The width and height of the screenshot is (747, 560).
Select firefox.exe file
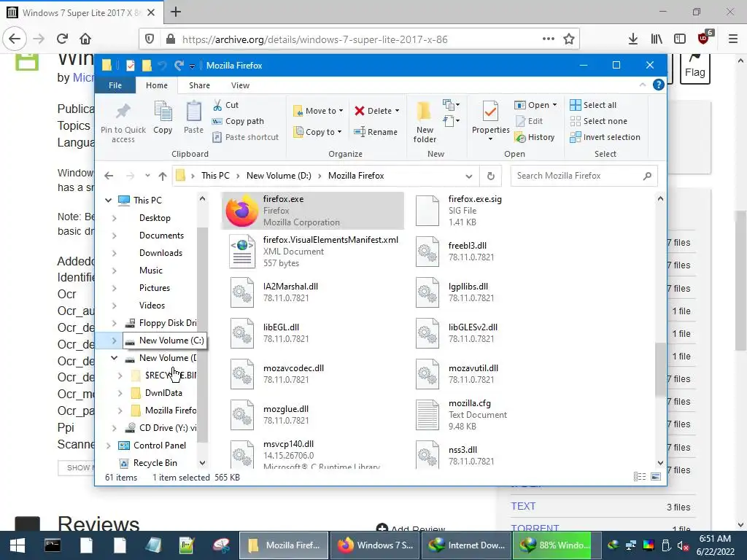[x=312, y=211]
